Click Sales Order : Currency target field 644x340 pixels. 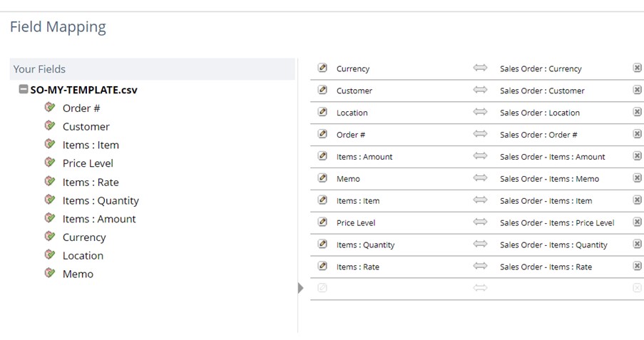(541, 69)
